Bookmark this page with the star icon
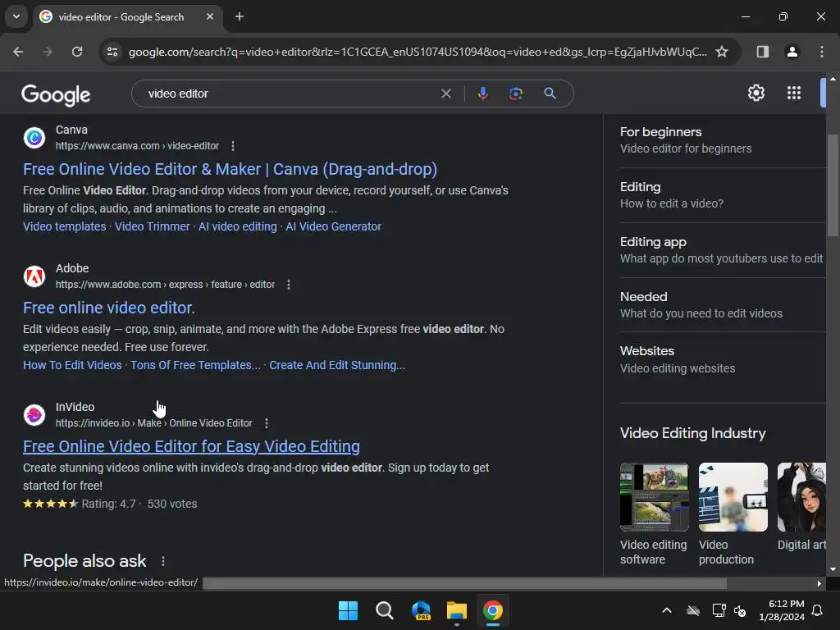840x630 pixels. coord(722,52)
